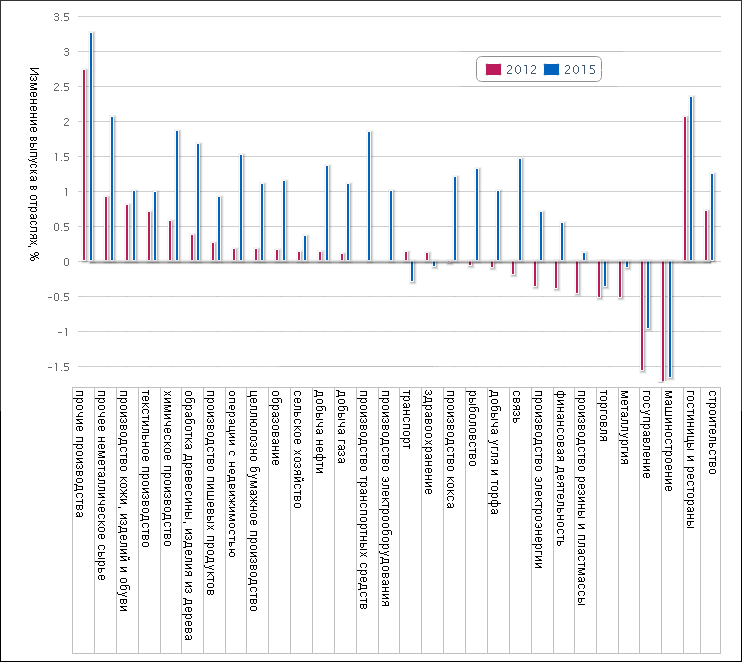Click the y-axis tick label 0.5
The image size is (743, 663).
point(61,227)
